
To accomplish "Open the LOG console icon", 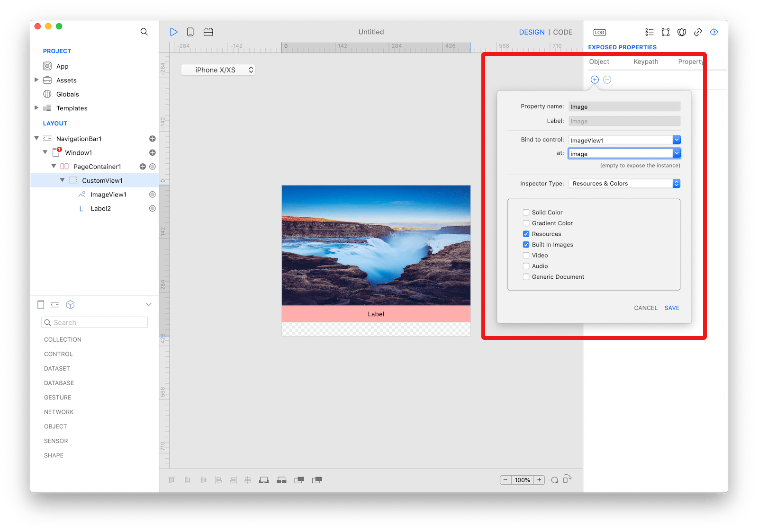I will [x=599, y=32].
